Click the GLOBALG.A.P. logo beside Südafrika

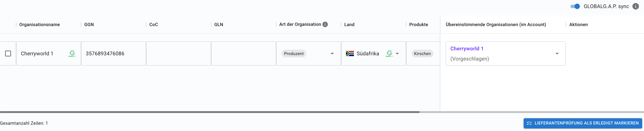[x=389, y=53]
